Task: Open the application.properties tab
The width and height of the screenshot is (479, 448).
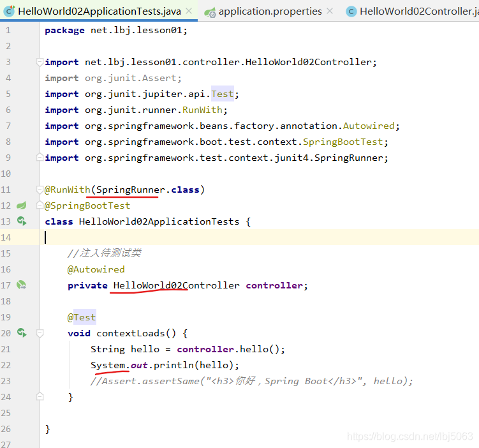Action: pos(270,11)
